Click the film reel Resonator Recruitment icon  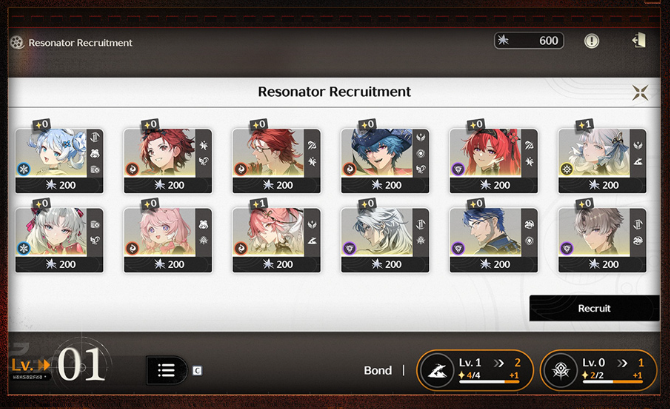pyautogui.click(x=17, y=42)
